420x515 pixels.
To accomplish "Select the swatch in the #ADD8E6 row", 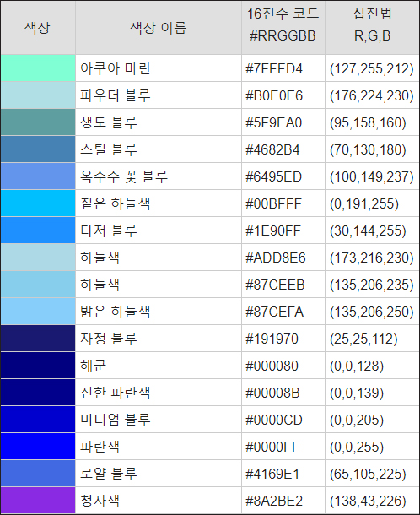I will click(x=38, y=257).
